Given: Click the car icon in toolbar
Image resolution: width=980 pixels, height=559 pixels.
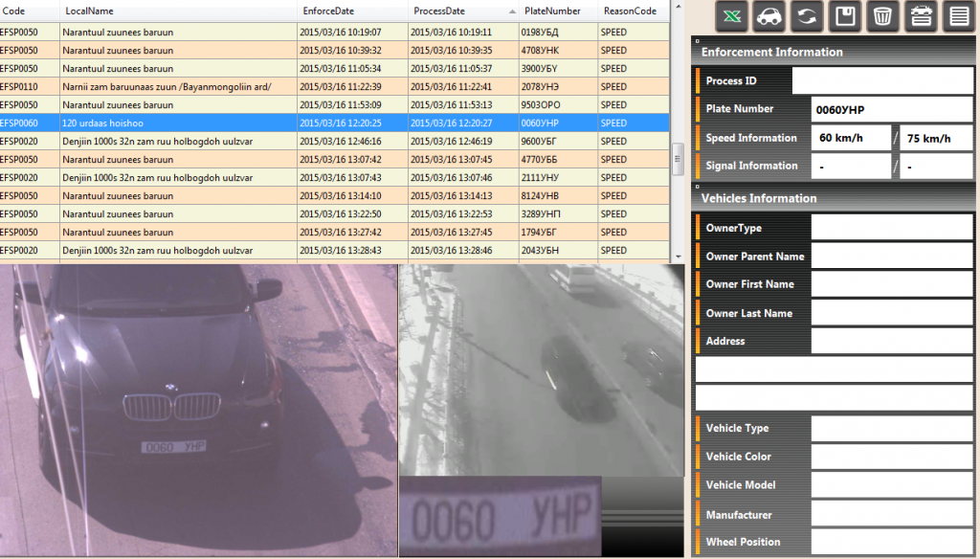Looking at the screenshot, I should (x=769, y=16).
